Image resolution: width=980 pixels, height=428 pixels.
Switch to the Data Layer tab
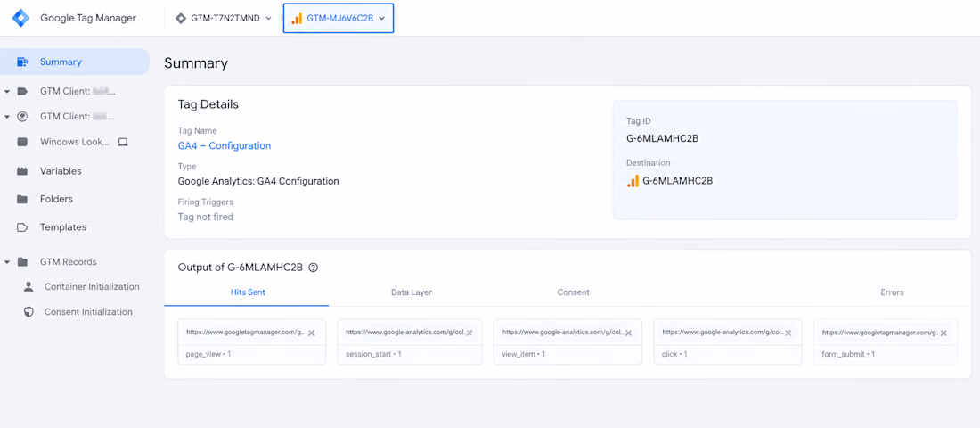(412, 292)
